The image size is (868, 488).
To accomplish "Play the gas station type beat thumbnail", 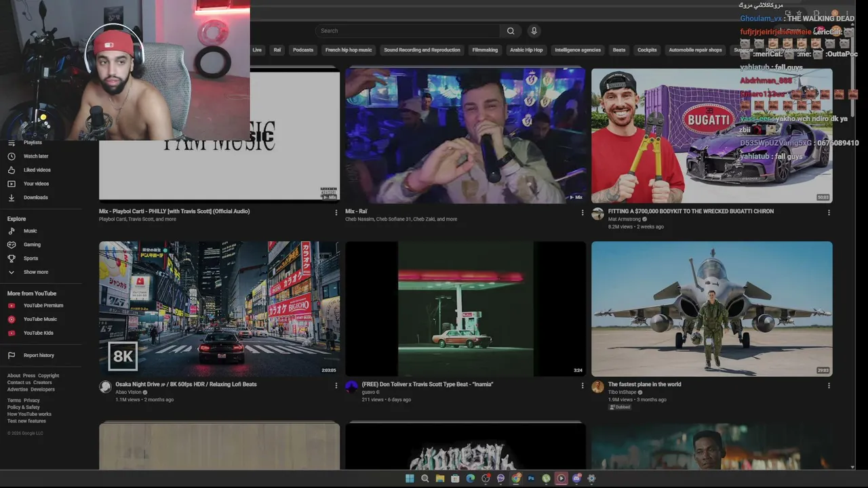I will 465,308.
